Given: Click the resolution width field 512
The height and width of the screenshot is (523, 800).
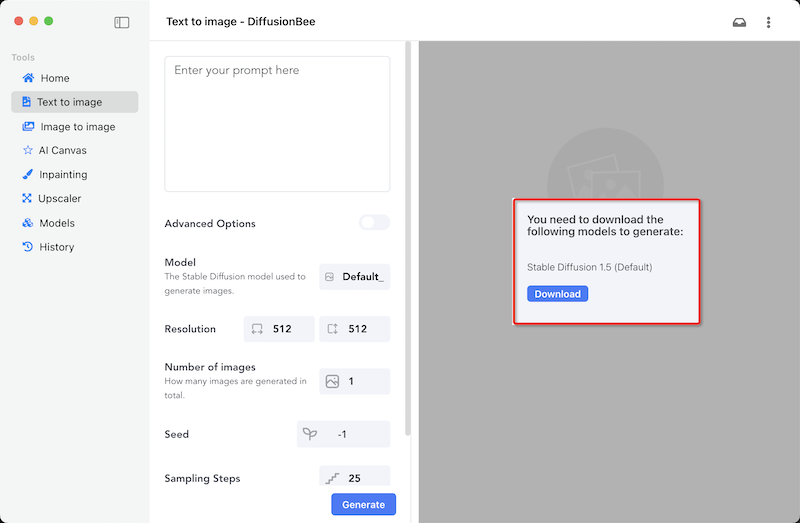Looking at the screenshot, I should [279, 329].
